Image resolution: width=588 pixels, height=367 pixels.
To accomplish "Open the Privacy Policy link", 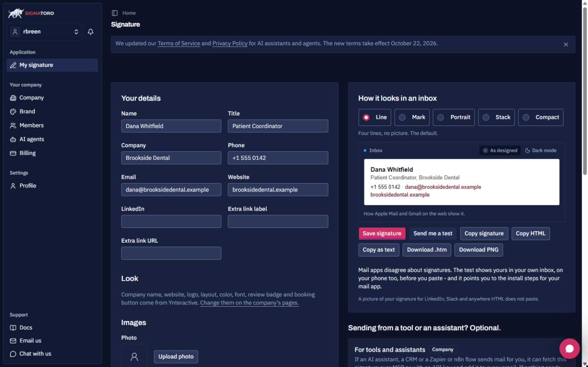I will (230, 44).
